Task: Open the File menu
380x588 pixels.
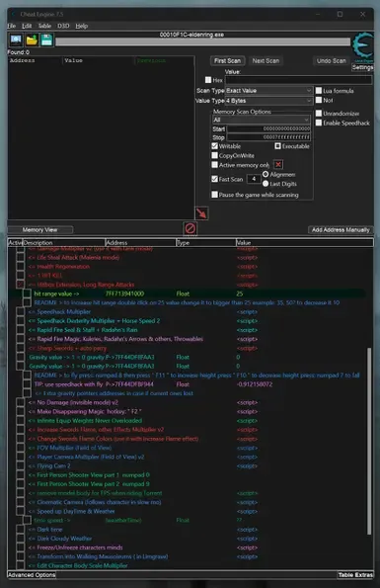Action: coord(12,26)
